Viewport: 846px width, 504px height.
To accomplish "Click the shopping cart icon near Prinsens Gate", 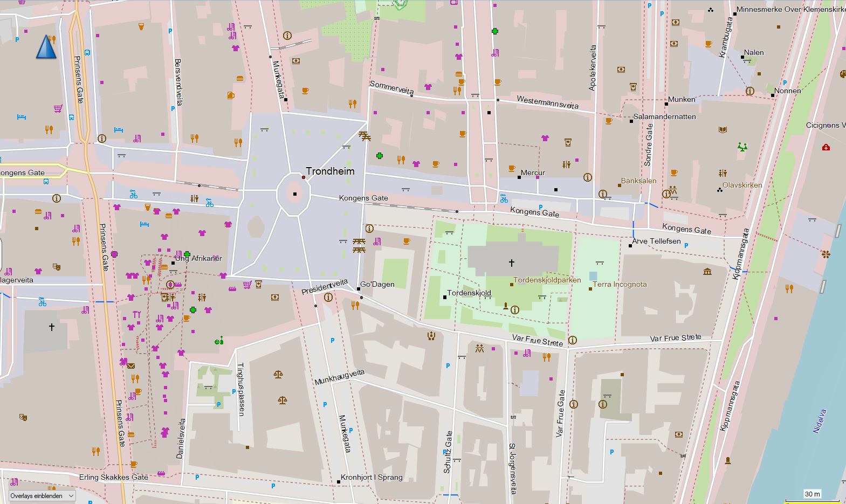I will (x=58, y=108).
